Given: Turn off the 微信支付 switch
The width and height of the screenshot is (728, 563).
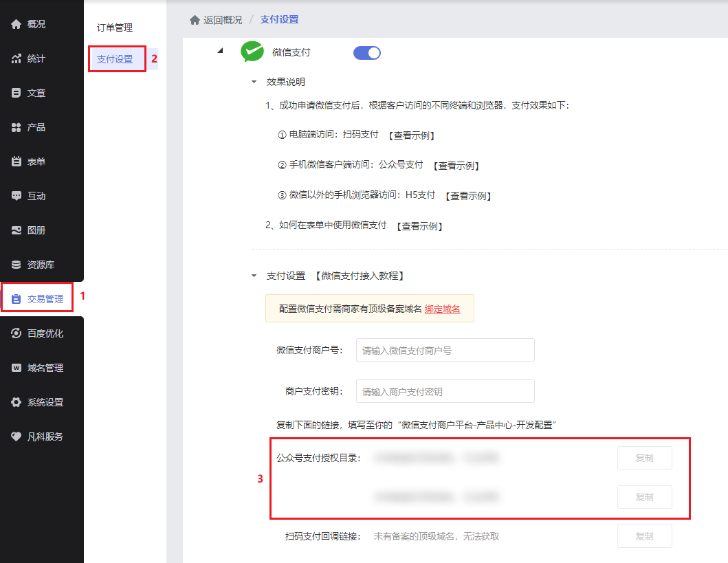Looking at the screenshot, I should point(367,53).
